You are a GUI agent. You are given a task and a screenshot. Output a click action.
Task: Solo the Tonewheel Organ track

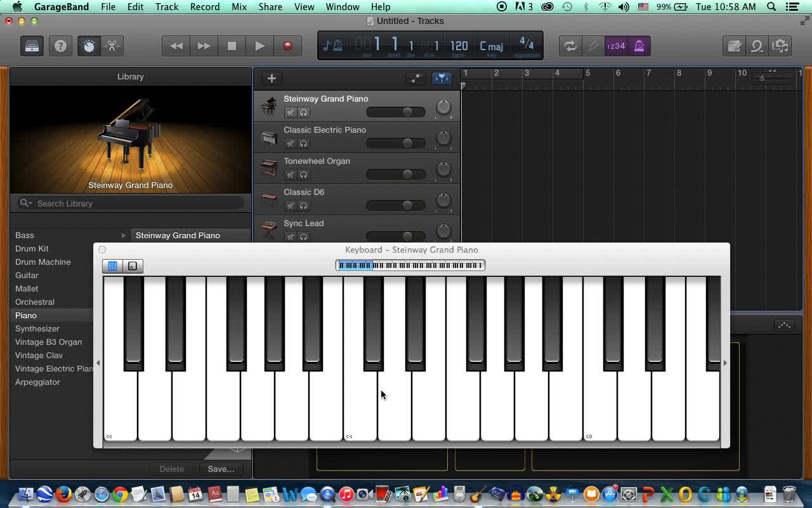304,175
